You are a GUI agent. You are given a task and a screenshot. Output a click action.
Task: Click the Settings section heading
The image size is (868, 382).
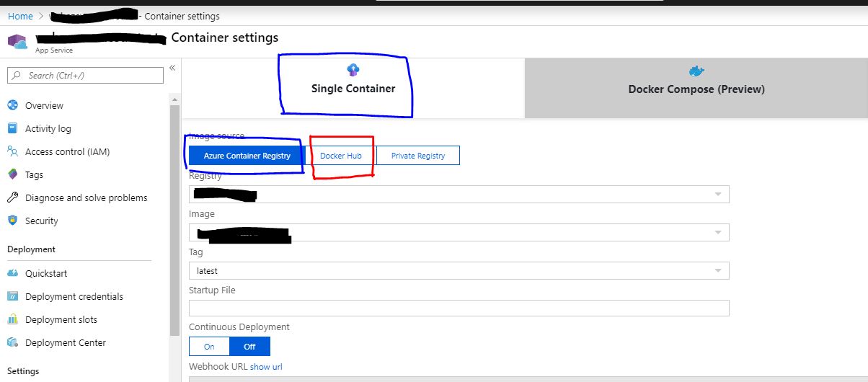[x=23, y=371]
